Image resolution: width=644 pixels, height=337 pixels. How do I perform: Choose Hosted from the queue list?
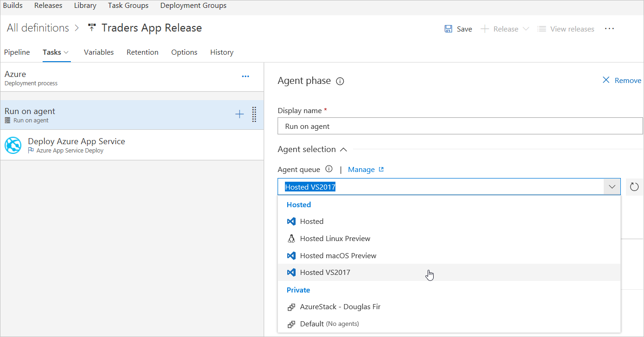(449, 222)
